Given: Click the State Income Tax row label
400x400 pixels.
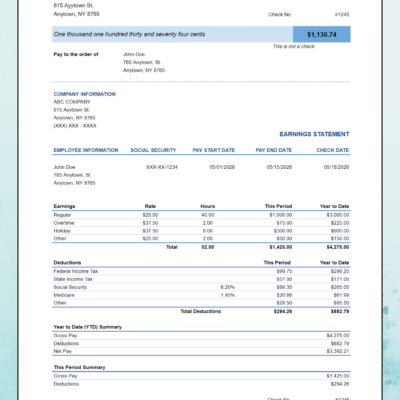Looking at the screenshot, I should click(x=73, y=279).
